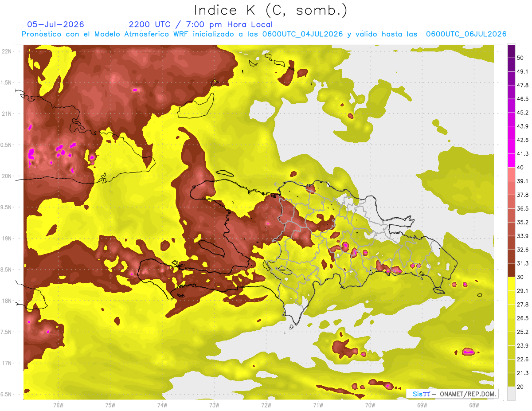
Task: Click the color scale value 45.2
Action: pyautogui.click(x=523, y=113)
